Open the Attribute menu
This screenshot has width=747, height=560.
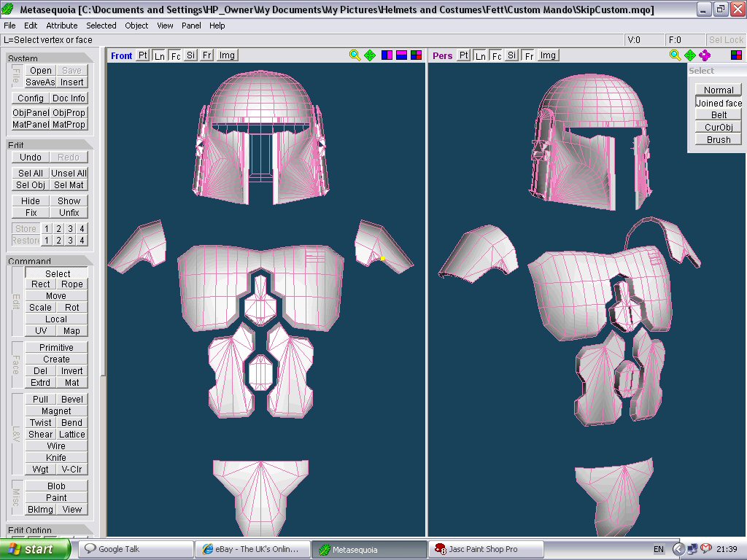click(61, 26)
